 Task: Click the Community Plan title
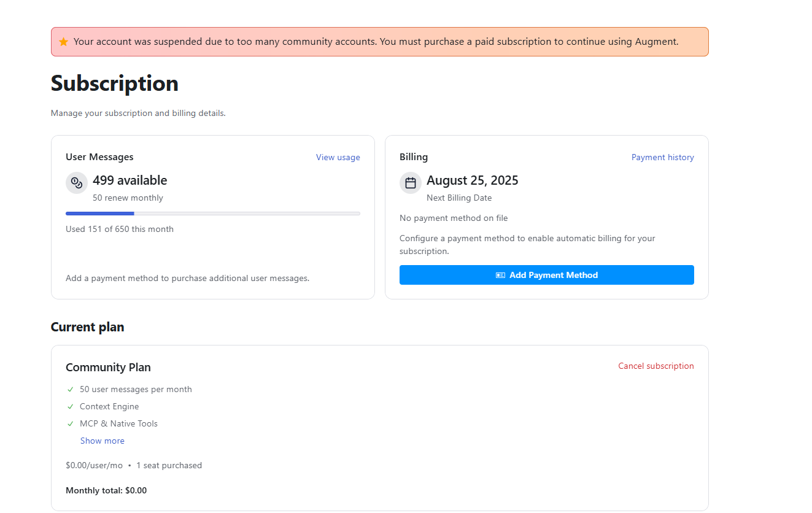(x=108, y=367)
